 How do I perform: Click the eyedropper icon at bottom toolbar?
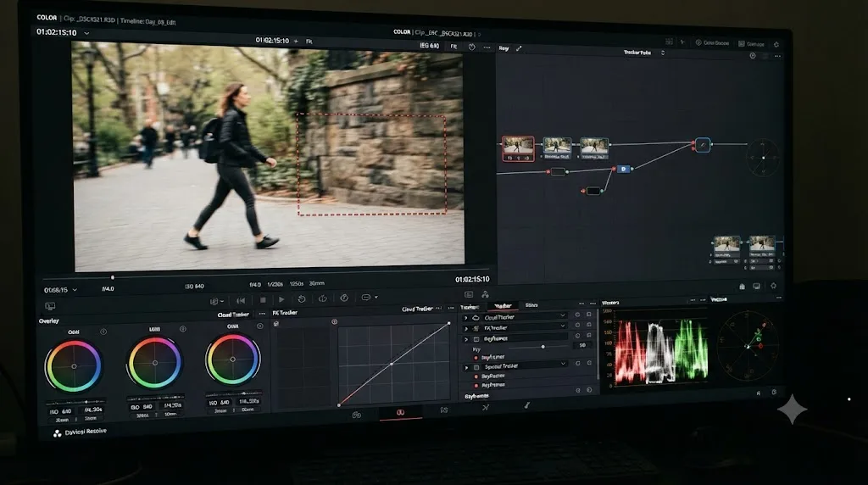coord(527,406)
